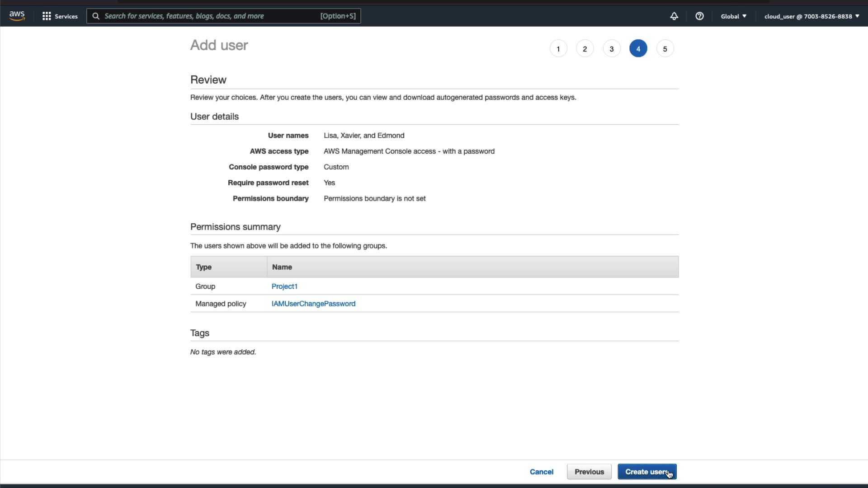Go to wizard step 1 circle
868x488 pixels.
pyautogui.click(x=558, y=49)
